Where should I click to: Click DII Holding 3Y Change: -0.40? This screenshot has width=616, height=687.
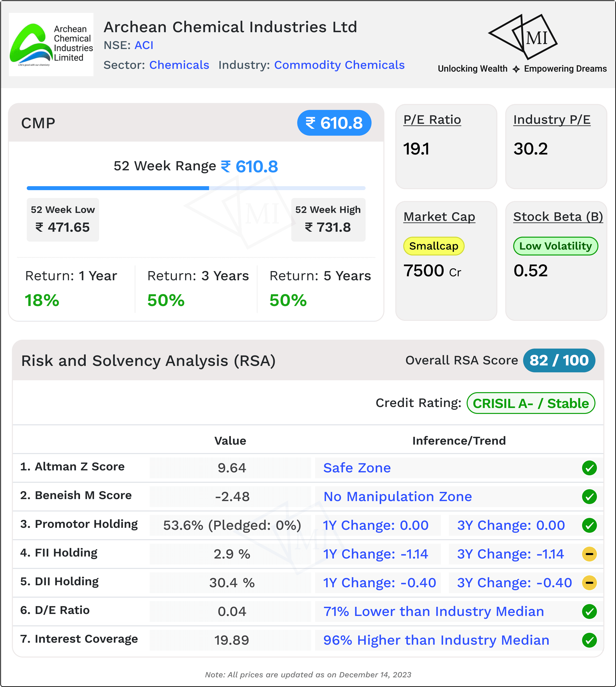tap(514, 583)
